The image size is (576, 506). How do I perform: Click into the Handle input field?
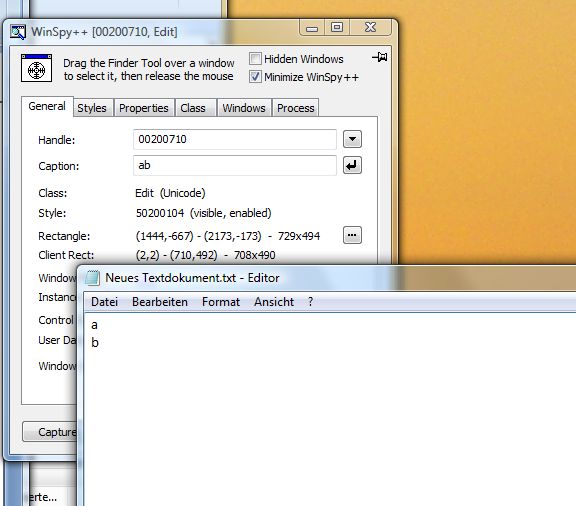point(235,139)
